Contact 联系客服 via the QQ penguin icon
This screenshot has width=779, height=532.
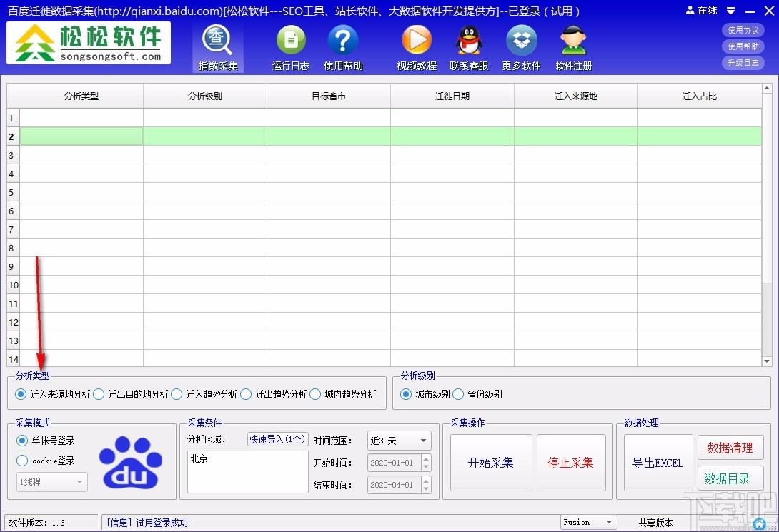pos(469,48)
